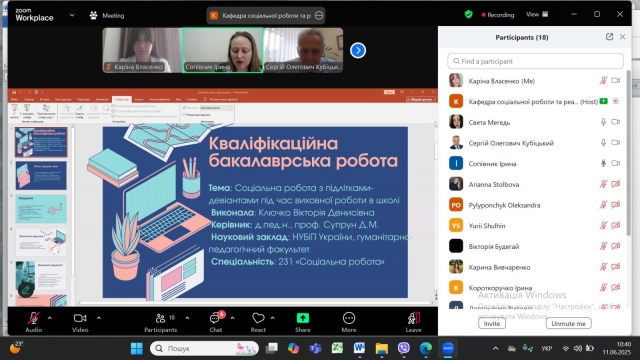The image size is (640, 360).
Task: Select Сопівник Ірина video thumbnail
Action: [223, 50]
